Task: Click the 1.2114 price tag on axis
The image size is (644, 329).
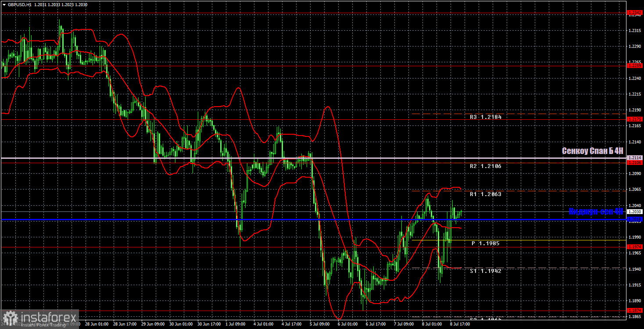Action: (x=635, y=158)
